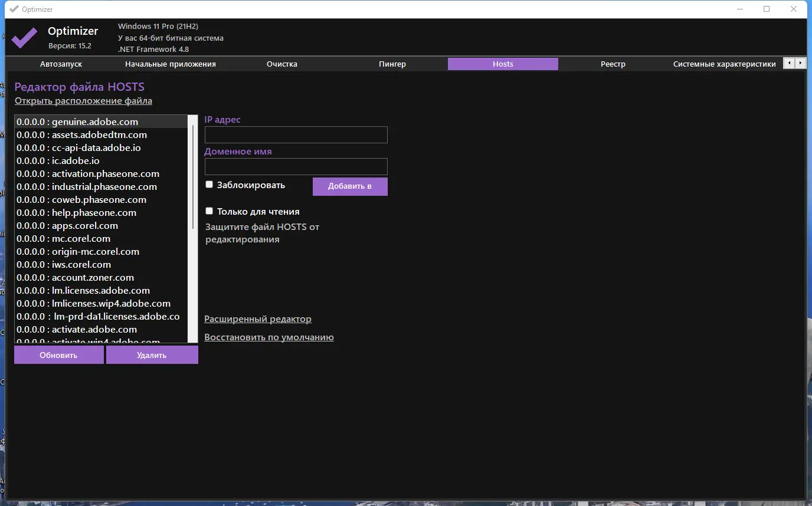The height and width of the screenshot is (506, 812).
Task: Click the Обновить button
Action: click(x=58, y=355)
